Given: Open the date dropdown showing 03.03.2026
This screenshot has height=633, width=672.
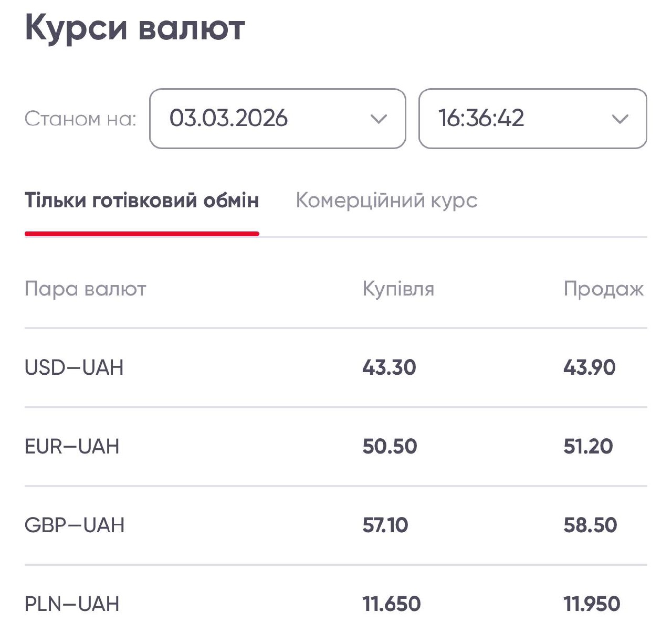Looking at the screenshot, I should click(277, 119).
